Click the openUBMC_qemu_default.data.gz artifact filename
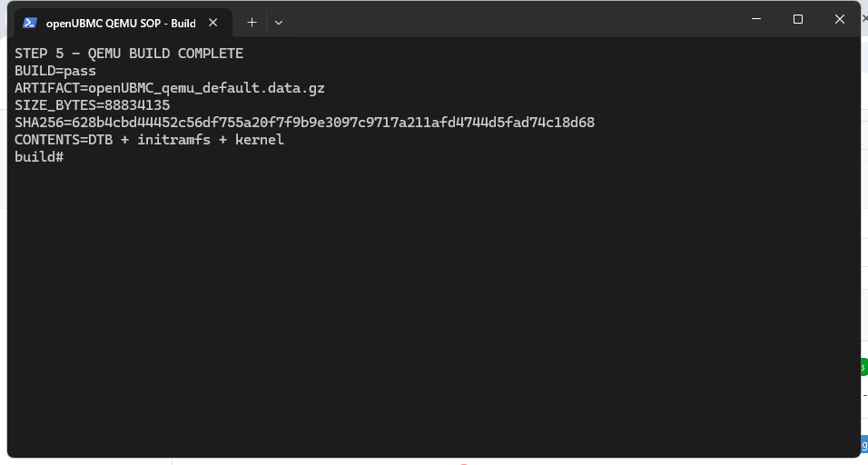Screen dimensions: 868x465 (x=206, y=88)
